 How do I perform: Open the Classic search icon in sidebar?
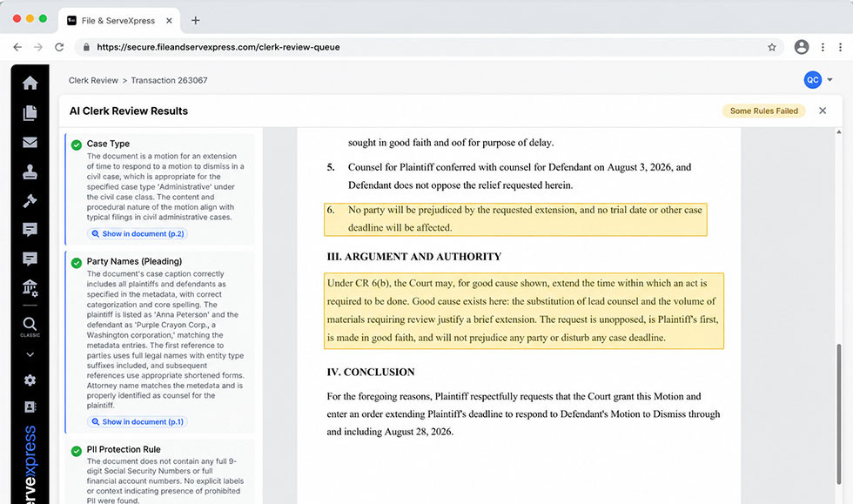(x=30, y=326)
